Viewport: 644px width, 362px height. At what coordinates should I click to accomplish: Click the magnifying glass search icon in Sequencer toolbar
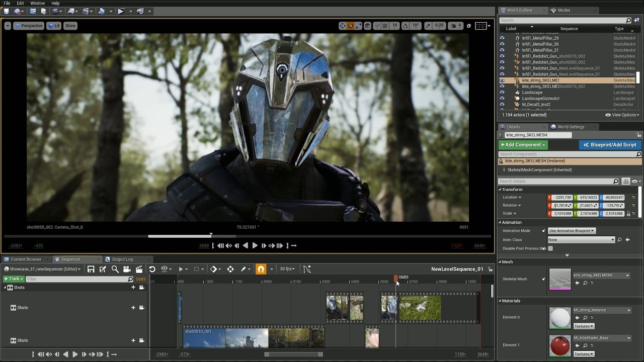click(114, 269)
